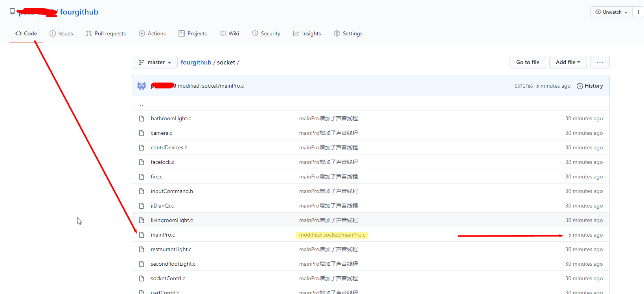644x294 pixels.
Task: View the Security tab
Action: pyautogui.click(x=266, y=33)
